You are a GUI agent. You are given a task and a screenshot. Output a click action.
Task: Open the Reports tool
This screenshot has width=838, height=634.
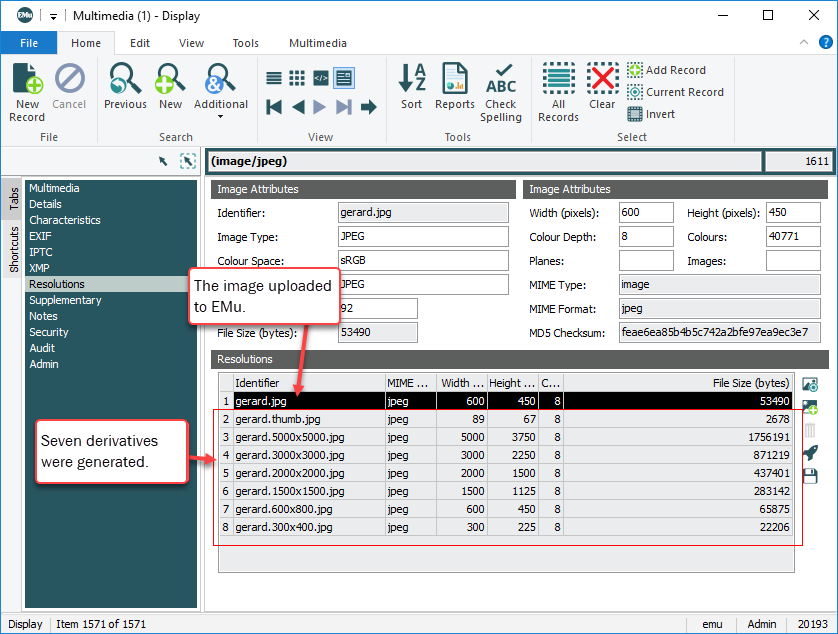coord(455,87)
